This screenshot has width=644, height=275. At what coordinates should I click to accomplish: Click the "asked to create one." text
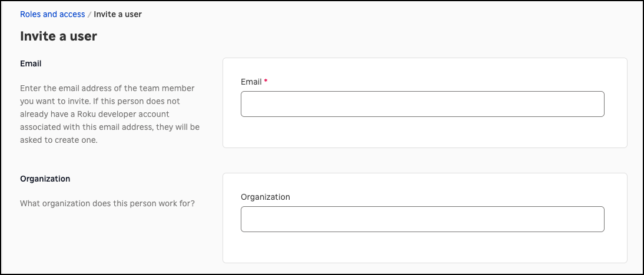[x=58, y=140]
